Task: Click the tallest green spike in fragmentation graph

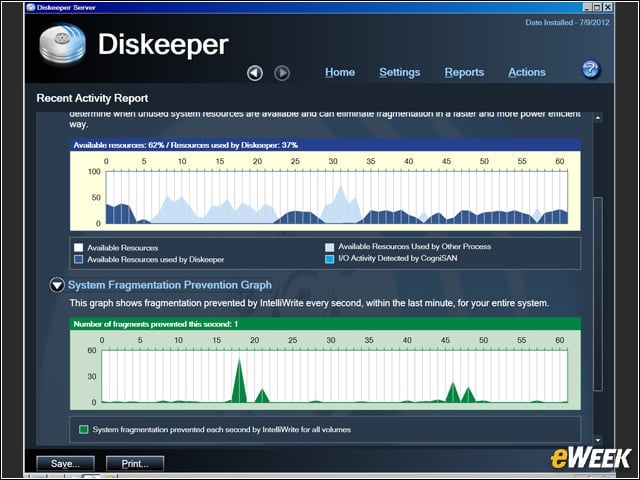Action: pos(239,381)
